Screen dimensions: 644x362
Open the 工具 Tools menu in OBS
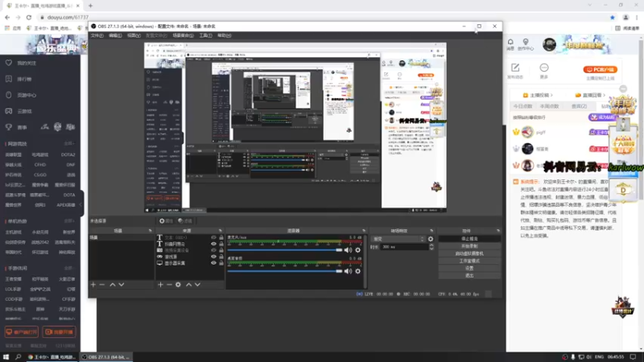(x=205, y=35)
